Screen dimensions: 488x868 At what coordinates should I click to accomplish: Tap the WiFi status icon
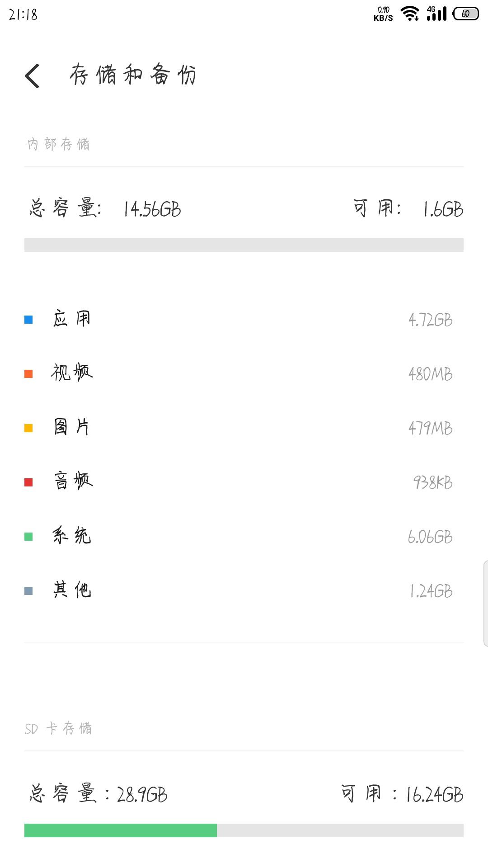410,14
